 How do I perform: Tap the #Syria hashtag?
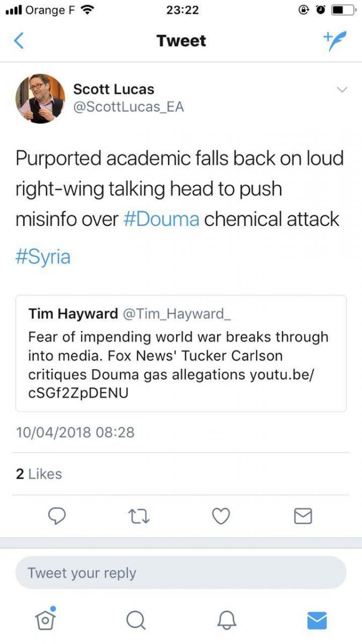coord(43,257)
